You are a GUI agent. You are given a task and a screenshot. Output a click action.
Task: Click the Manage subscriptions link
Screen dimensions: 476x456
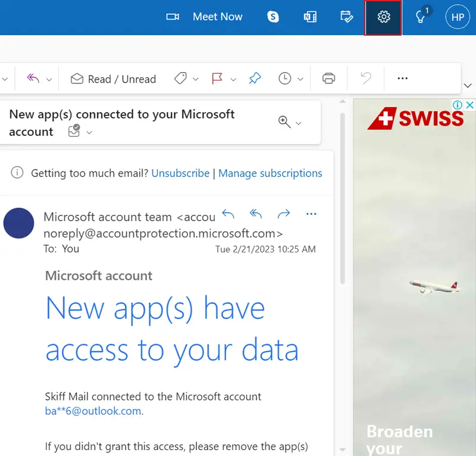270,173
